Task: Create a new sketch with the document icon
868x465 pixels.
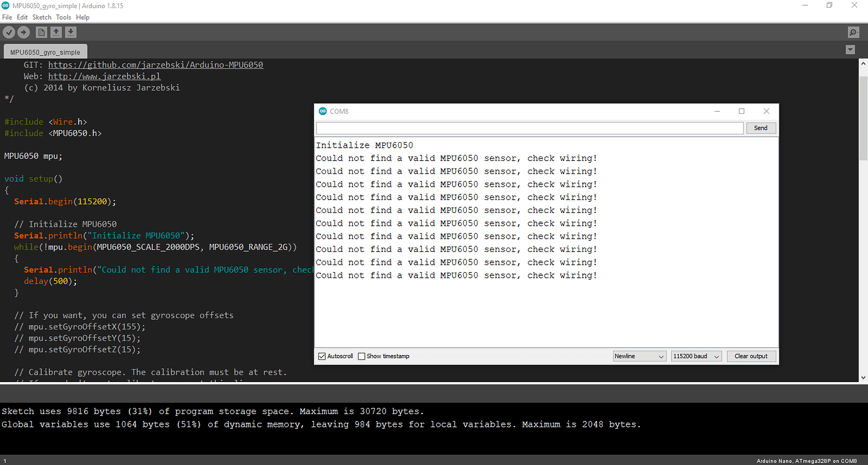Action: [x=41, y=32]
